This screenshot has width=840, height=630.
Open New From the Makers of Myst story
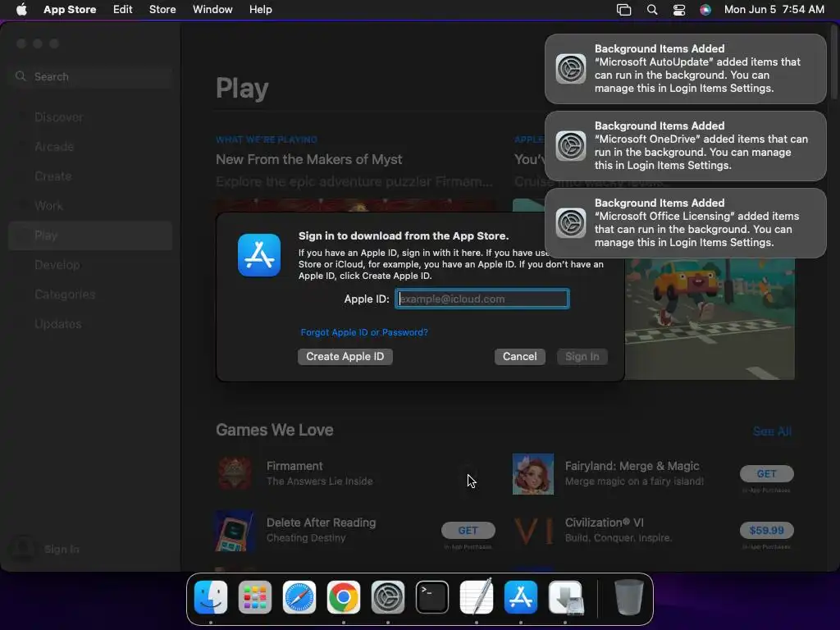coord(309,159)
